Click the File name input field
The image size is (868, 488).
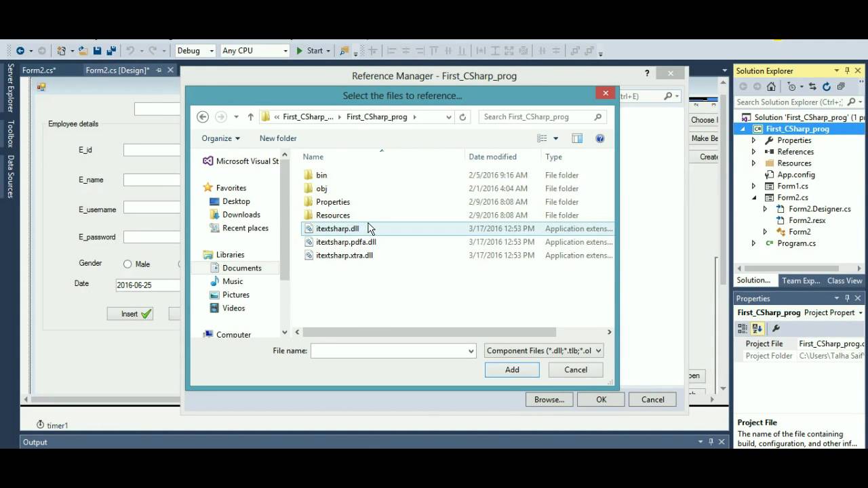tap(389, 350)
